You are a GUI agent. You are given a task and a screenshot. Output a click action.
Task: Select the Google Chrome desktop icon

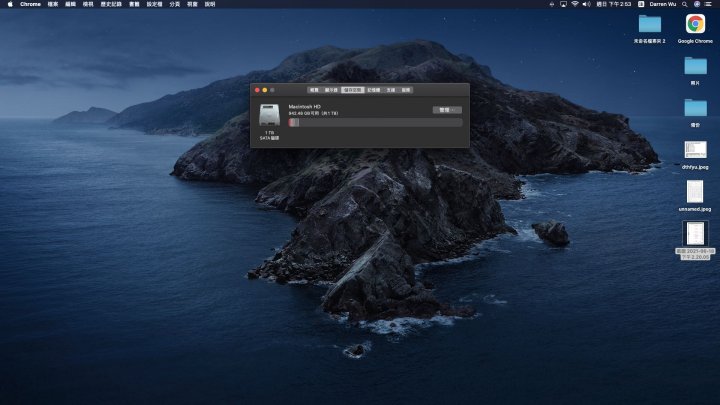pyautogui.click(x=695, y=24)
